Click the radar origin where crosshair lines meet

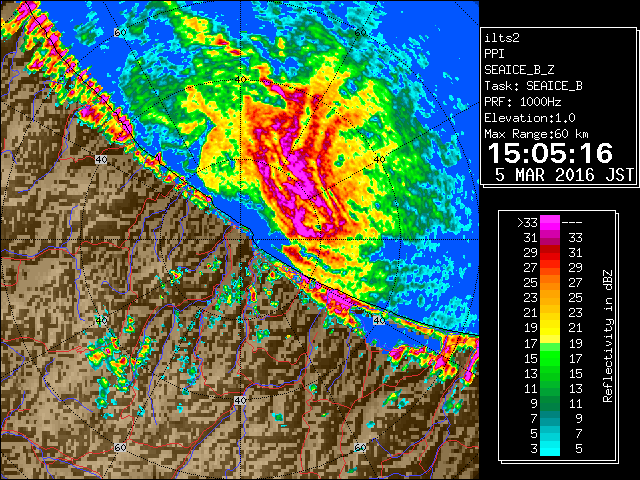pos(240,240)
